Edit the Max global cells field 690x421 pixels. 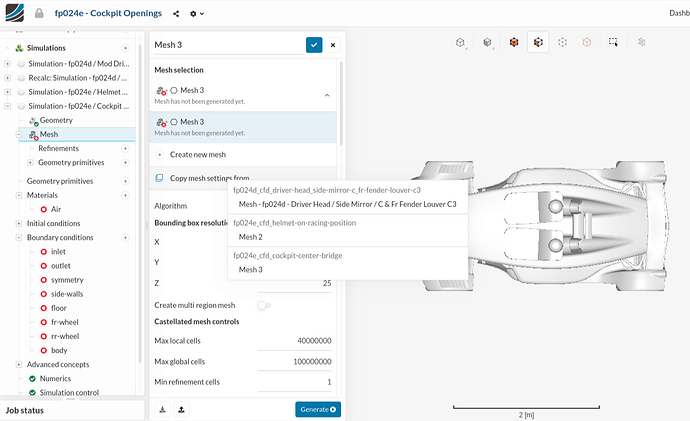tap(294, 362)
